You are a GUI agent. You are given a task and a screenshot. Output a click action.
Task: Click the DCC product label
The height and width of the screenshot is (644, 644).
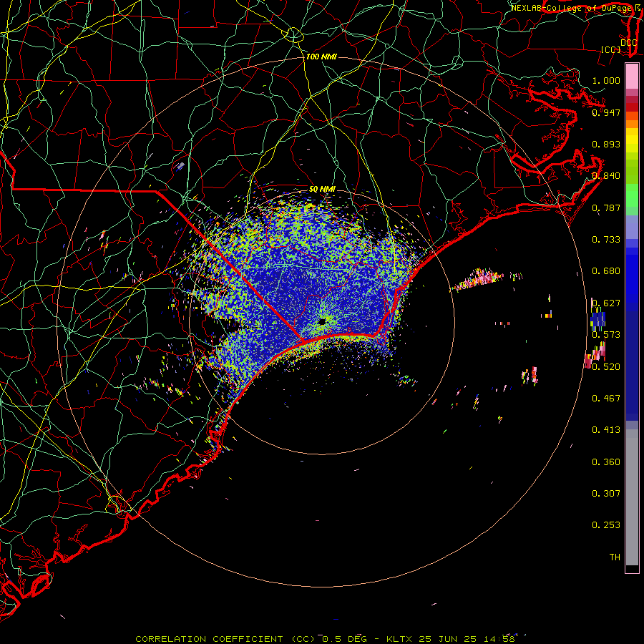pyautogui.click(x=628, y=43)
